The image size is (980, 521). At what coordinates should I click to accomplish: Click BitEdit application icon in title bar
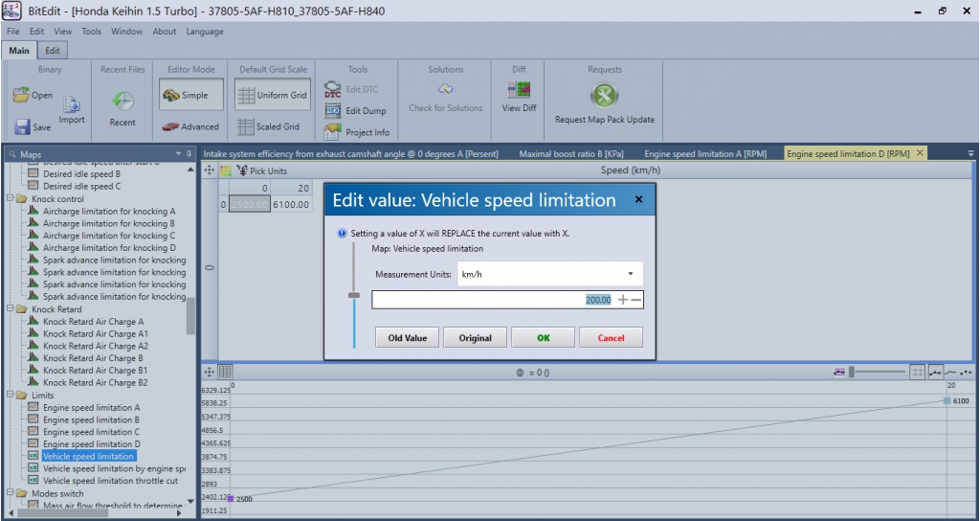click(12, 11)
